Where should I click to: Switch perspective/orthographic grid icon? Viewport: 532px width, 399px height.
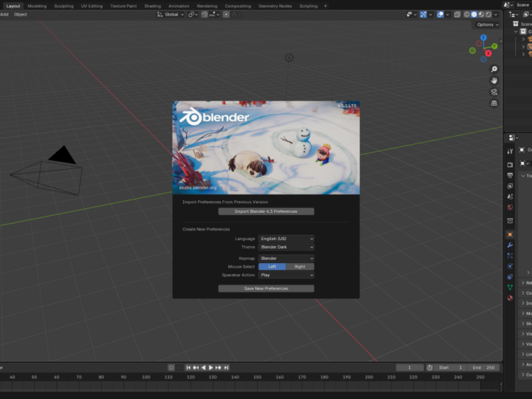click(x=494, y=103)
